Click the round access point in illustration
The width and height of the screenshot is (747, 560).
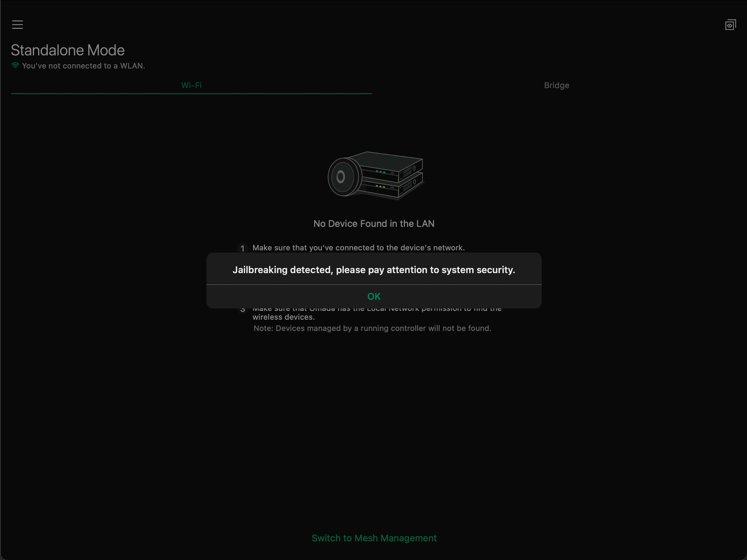[x=343, y=177]
